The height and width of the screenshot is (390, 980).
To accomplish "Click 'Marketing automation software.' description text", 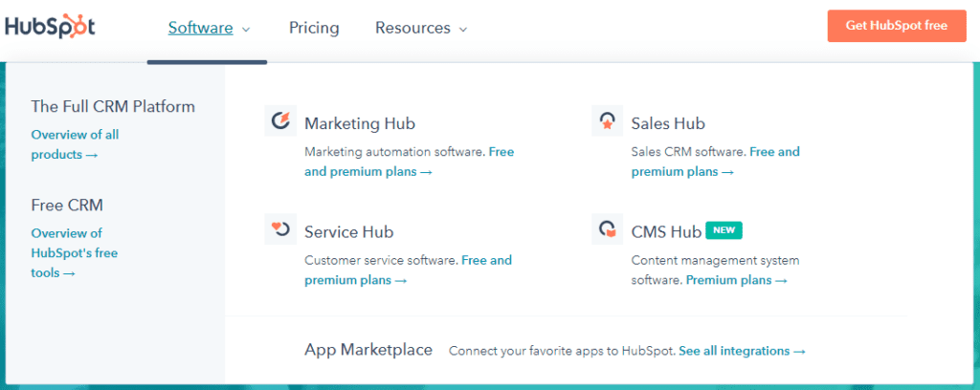I will coord(395,152).
